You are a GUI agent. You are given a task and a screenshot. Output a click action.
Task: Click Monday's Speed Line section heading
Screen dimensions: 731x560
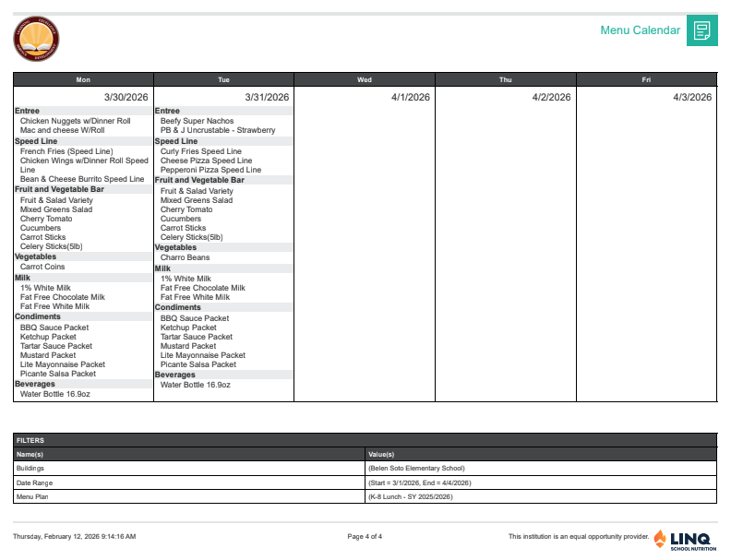coord(36,141)
